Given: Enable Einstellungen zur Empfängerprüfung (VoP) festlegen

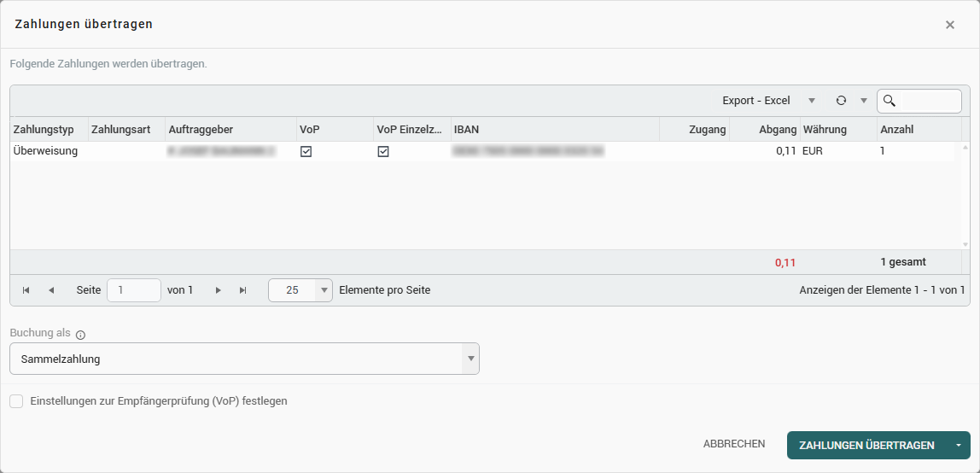Looking at the screenshot, I should (x=16, y=401).
